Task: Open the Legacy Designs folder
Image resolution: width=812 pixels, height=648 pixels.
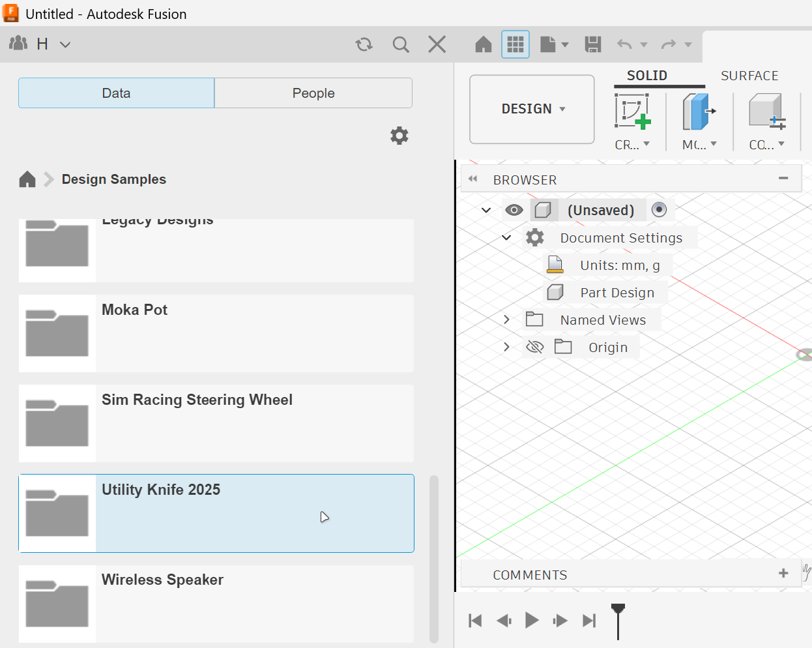Action: click(216, 250)
